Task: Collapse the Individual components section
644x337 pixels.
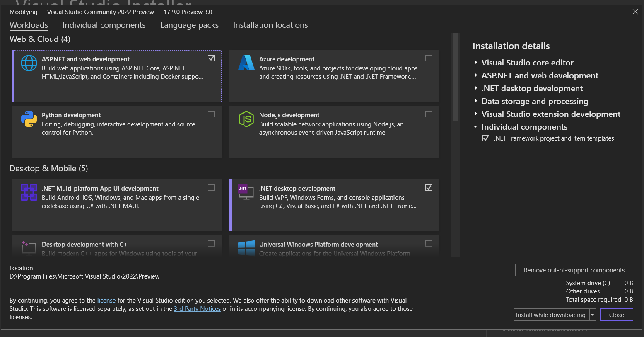Action: point(476,127)
